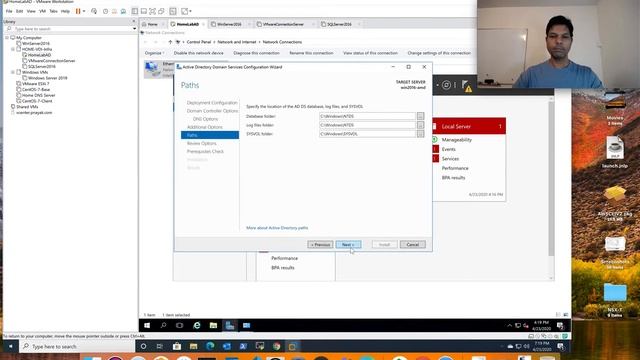Open the Tabs menu
This screenshot has width=640, height=360.
click(x=53, y=11)
